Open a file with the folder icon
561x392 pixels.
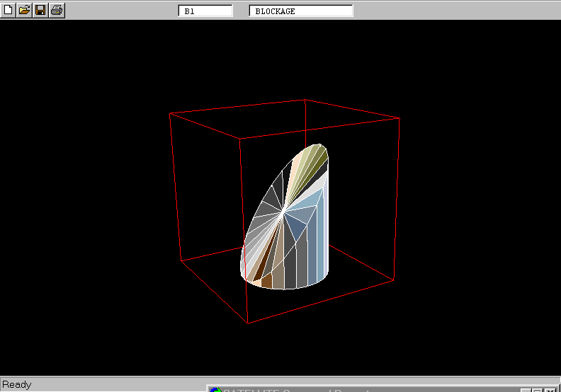pyautogui.click(x=24, y=10)
